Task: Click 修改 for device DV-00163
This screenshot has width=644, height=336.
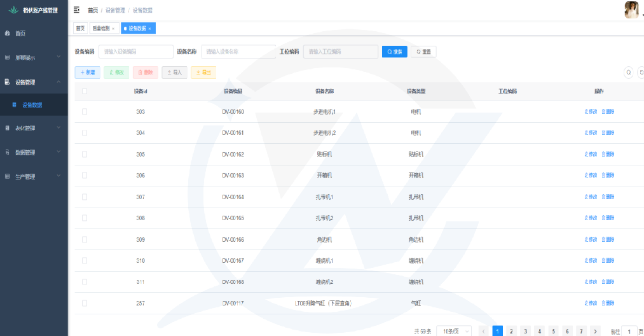Action: coord(591,175)
